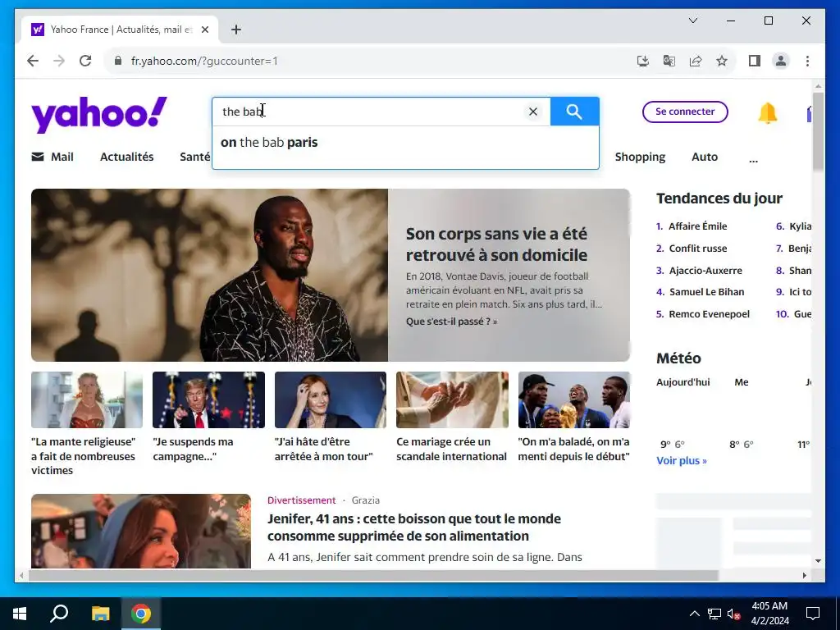Open a new tab with the plus button
Viewport: 840px width, 630px height.
(x=236, y=30)
